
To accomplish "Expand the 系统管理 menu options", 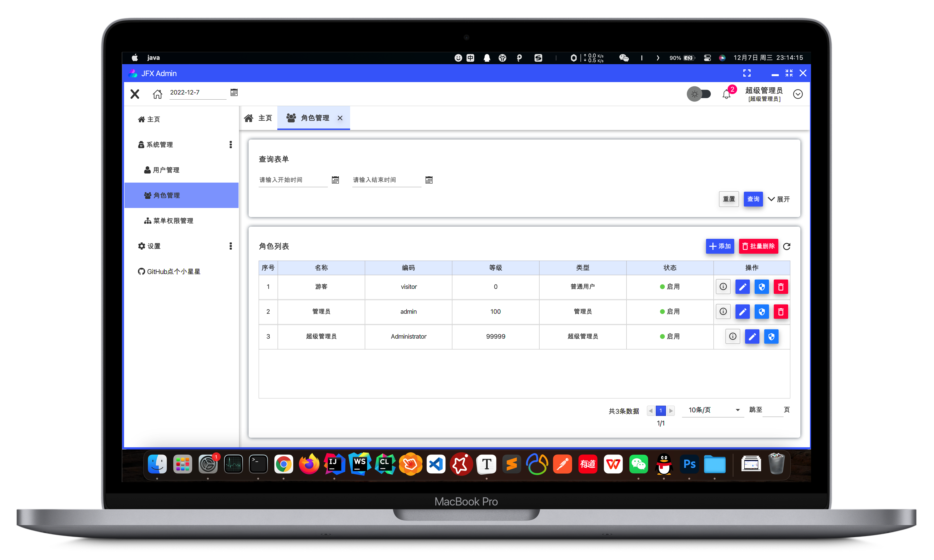I will pos(231,145).
